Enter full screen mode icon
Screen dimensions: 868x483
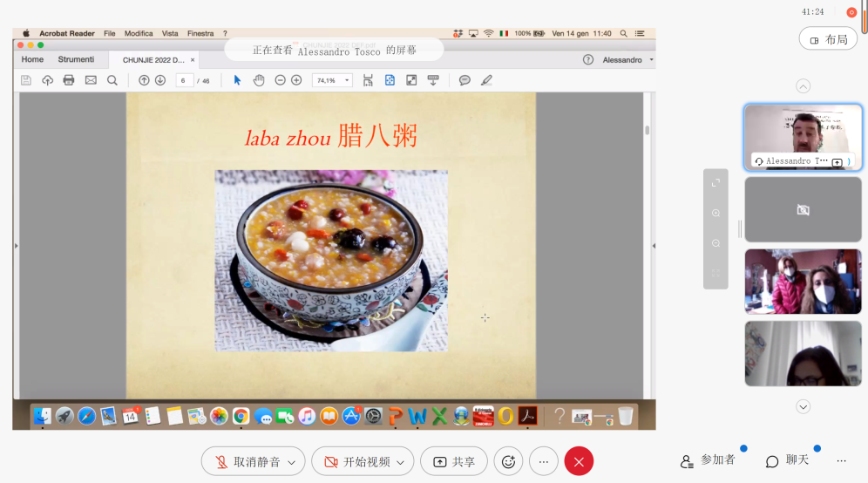pyautogui.click(x=411, y=80)
